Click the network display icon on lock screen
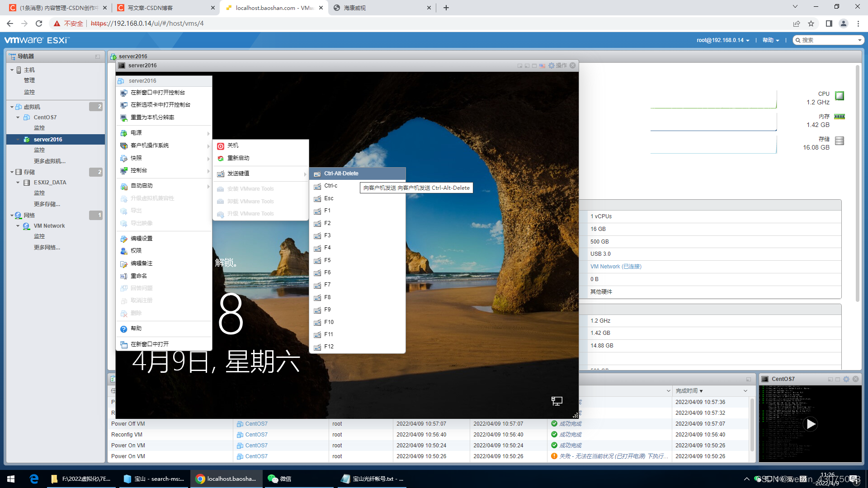Image resolution: width=868 pixels, height=488 pixels. click(x=557, y=401)
